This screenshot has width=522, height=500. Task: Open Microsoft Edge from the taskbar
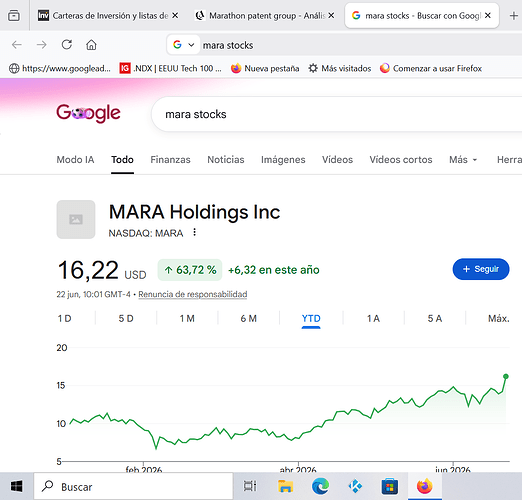click(x=320, y=486)
